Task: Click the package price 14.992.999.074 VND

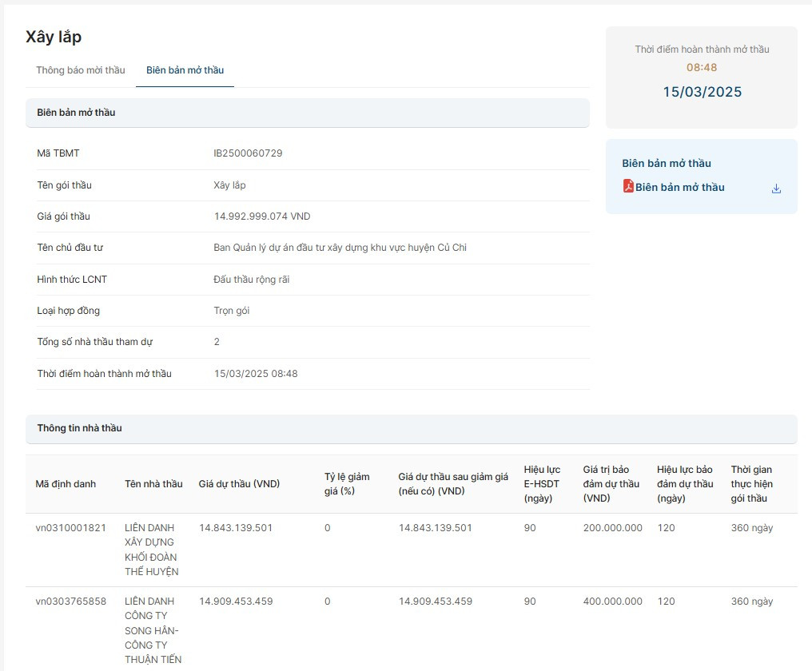Action: coord(262,216)
